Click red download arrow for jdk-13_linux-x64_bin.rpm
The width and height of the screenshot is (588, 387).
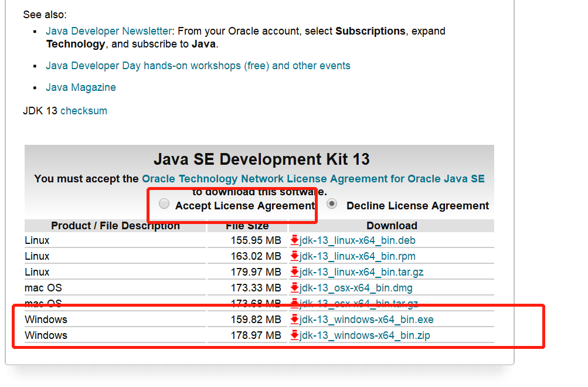click(294, 256)
